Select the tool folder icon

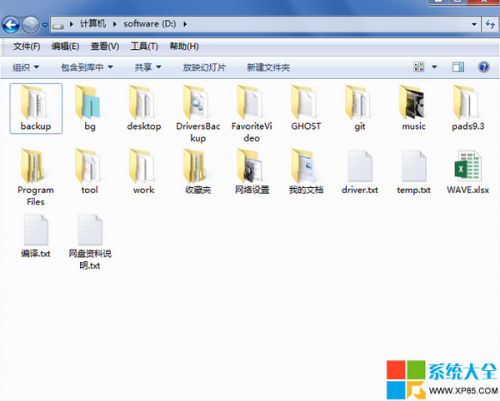[88, 166]
